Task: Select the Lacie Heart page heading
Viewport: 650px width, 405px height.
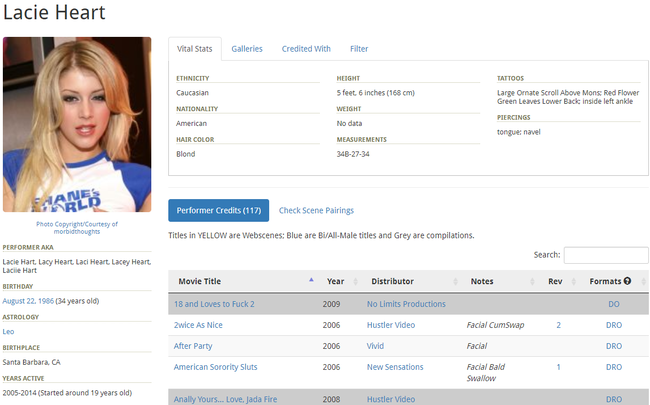Action: [54, 12]
